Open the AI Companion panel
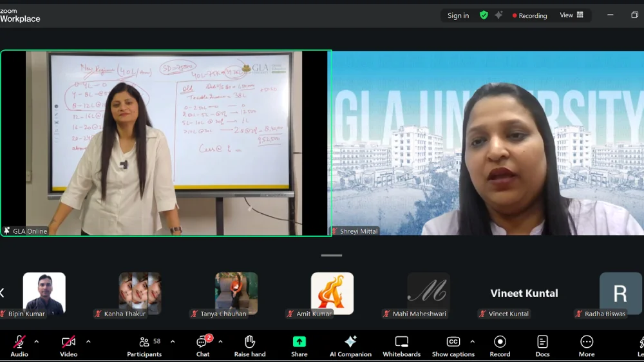The width and height of the screenshot is (644, 362). point(350,345)
